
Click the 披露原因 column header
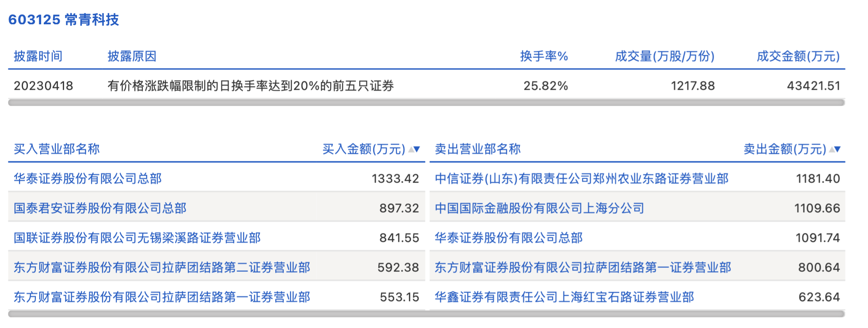tap(132, 57)
